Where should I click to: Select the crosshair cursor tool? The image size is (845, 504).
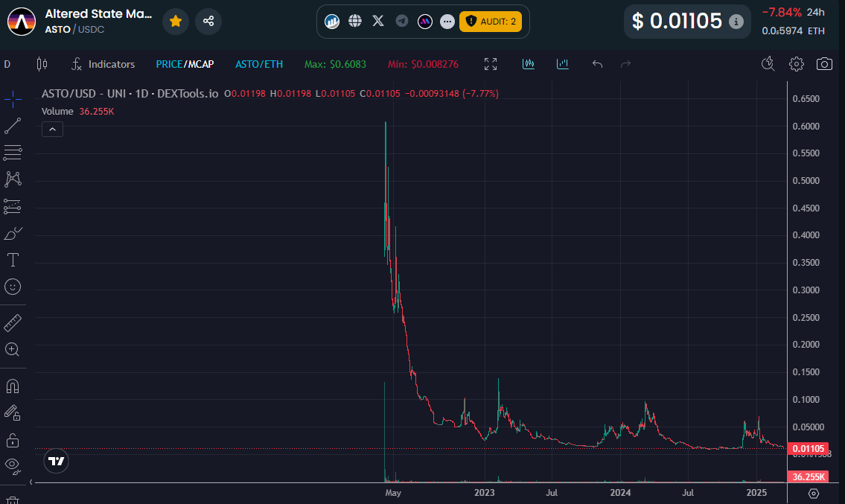point(13,99)
